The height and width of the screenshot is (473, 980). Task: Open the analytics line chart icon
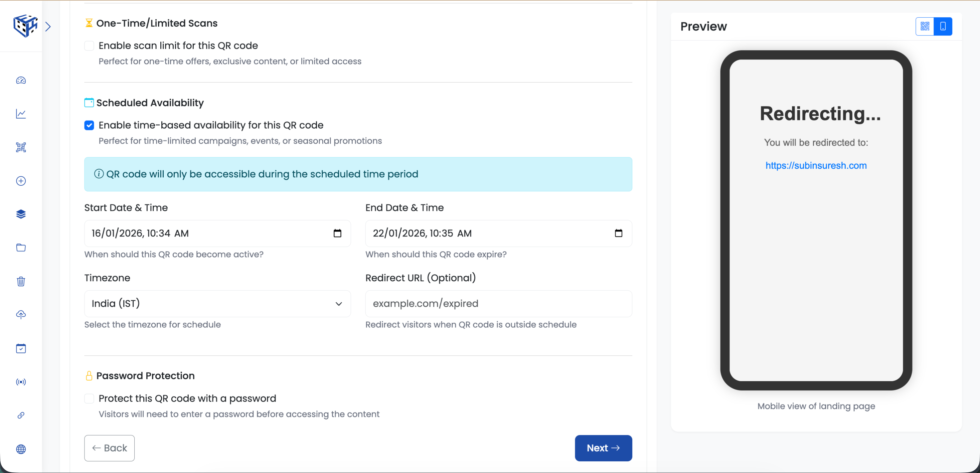pos(21,114)
